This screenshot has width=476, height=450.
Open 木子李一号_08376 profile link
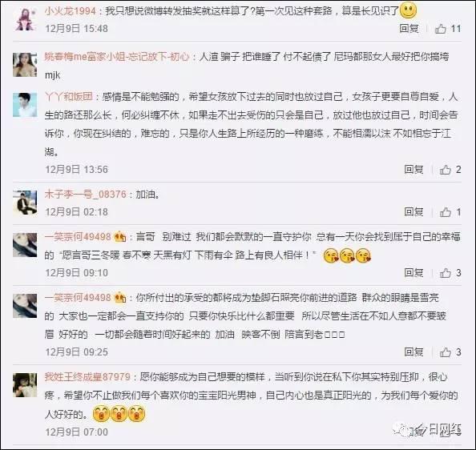(x=85, y=194)
